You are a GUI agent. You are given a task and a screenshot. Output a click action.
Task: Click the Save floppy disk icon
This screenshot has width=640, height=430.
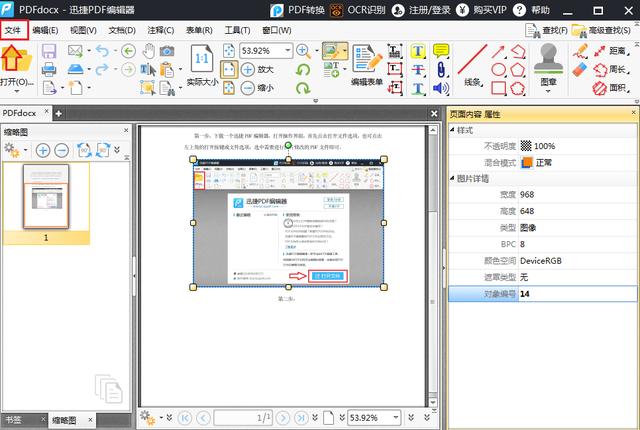coord(49,51)
